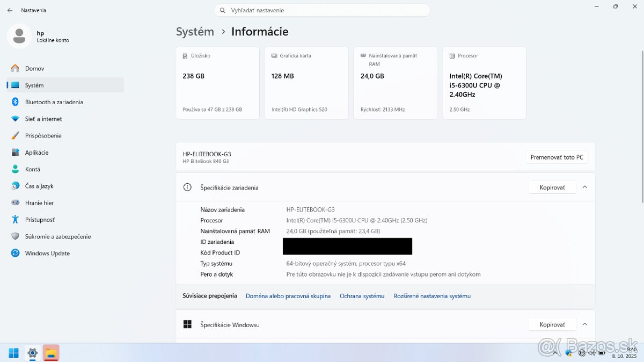Click the back arrow in Nastavenia
644x362 pixels.
click(10, 10)
